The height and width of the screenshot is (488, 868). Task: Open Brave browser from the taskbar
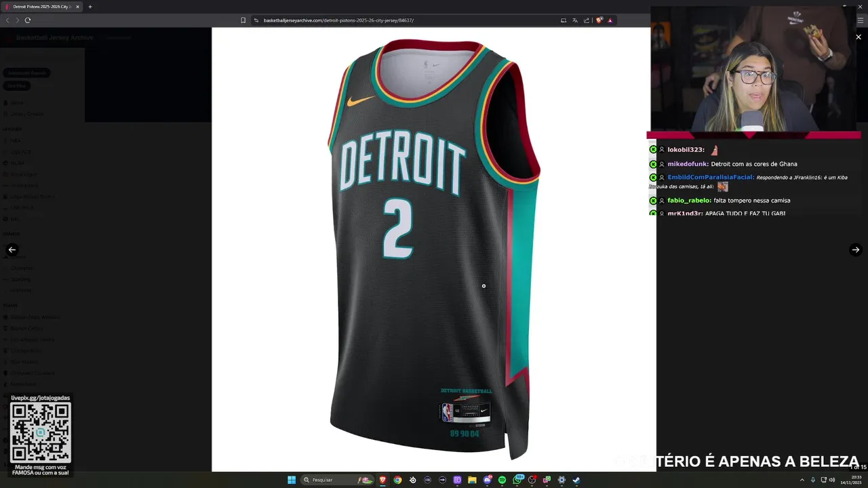pyautogui.click(x=382, y=480)
